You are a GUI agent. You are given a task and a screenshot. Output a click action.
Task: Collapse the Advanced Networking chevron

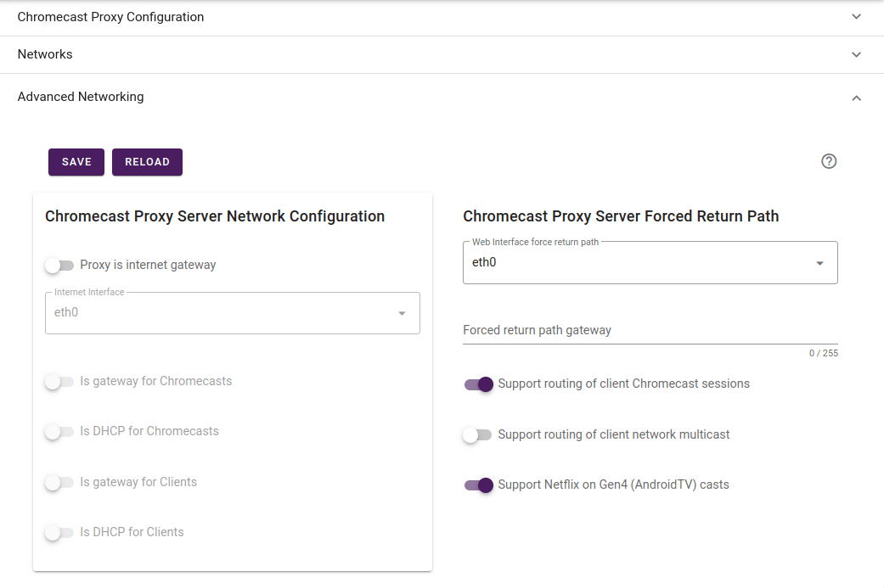(x=856, y=98)
